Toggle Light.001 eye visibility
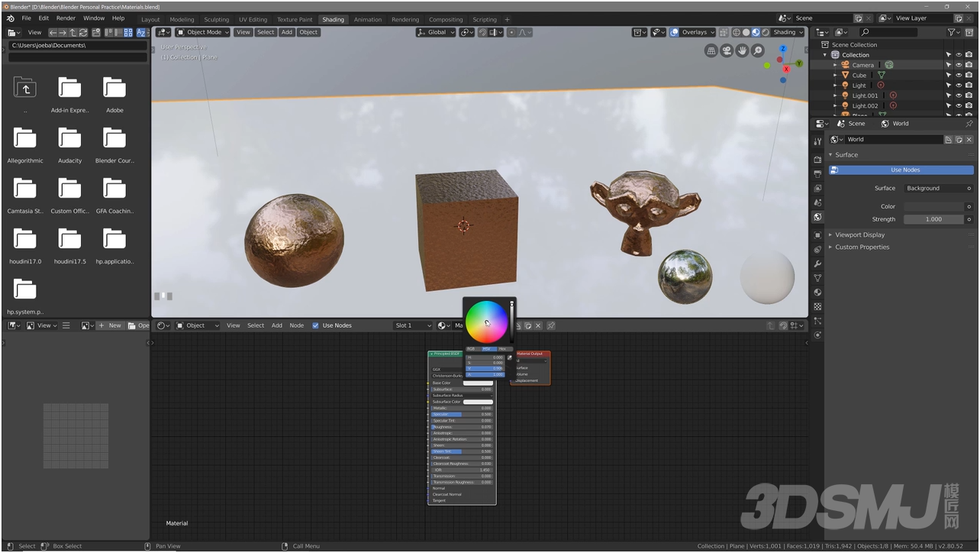980x553 pixels. 959,95
